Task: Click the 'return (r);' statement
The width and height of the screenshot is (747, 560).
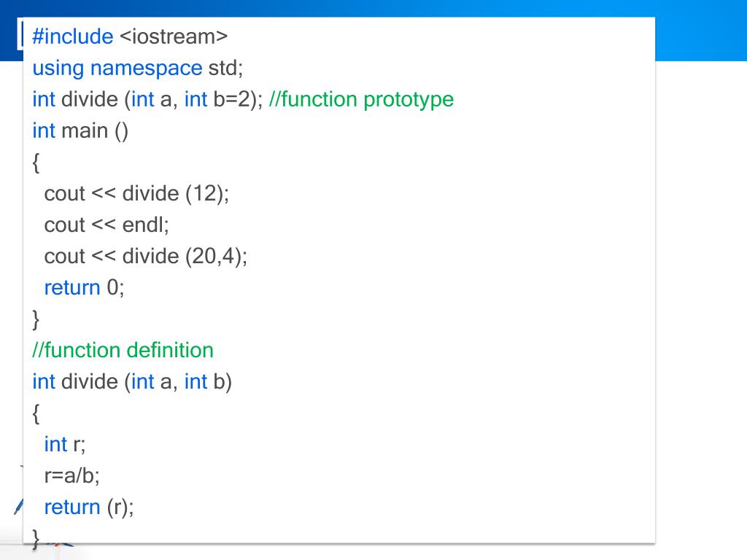Action: pos(88,507)
